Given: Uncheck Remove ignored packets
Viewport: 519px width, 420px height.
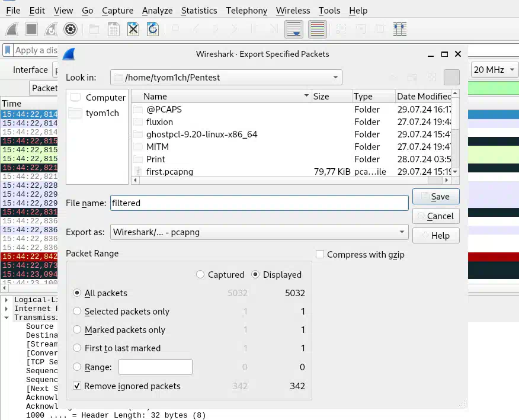Looking at the screenshot, I should coord(77,386).
